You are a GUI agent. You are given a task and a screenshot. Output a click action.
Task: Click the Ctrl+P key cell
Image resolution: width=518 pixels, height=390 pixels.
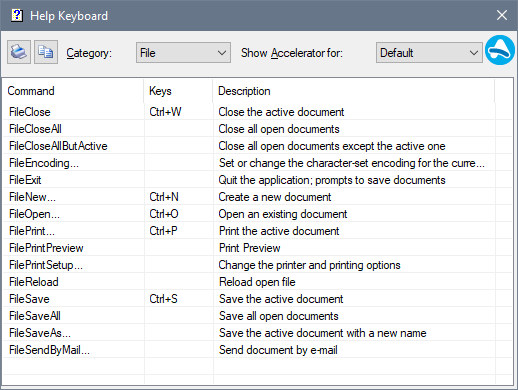pyautogui.click(x=163, y=231)
